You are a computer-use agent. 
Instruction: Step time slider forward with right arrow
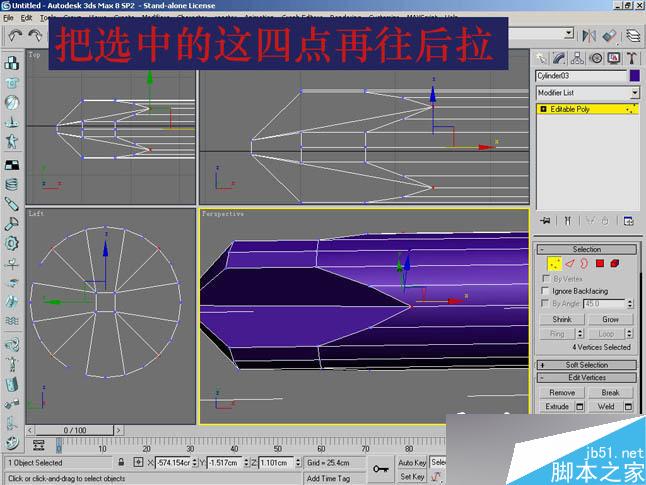[118, 430]
